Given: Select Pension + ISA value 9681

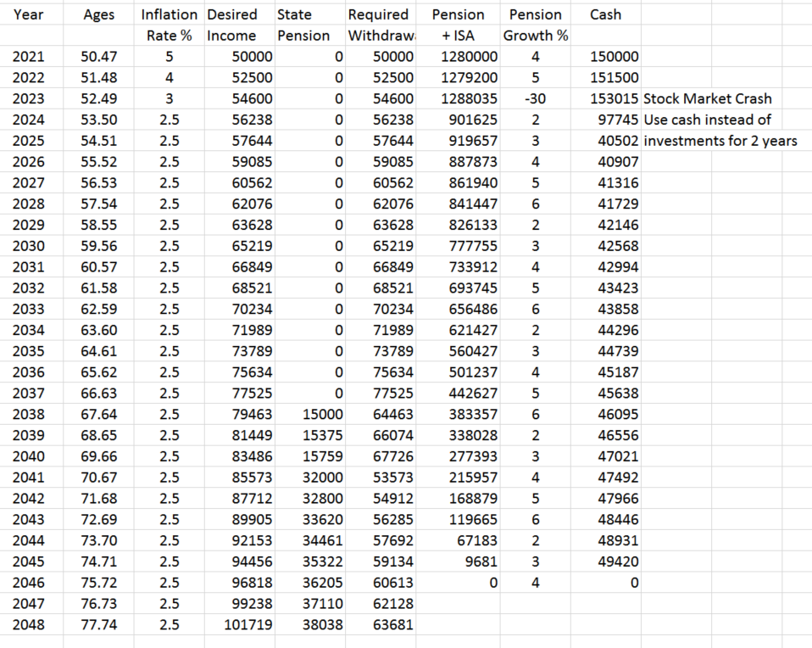Looking at the screenshot, I should [458, 562].
